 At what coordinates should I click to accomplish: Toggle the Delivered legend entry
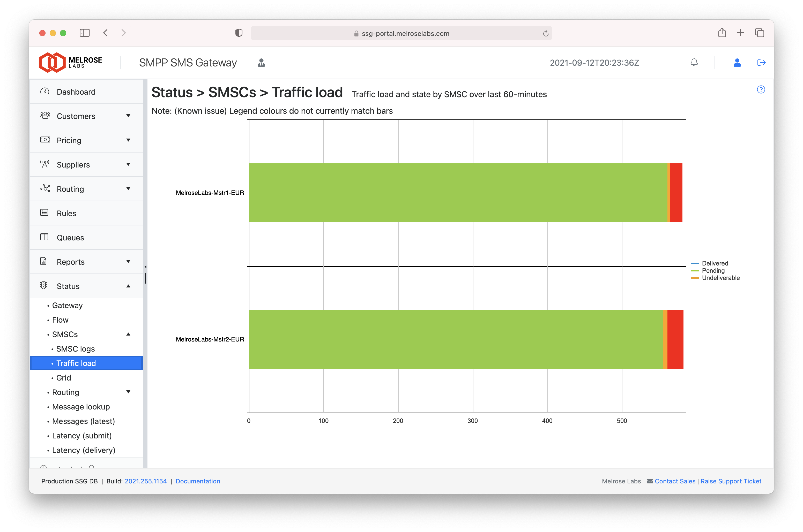[714, 263]
